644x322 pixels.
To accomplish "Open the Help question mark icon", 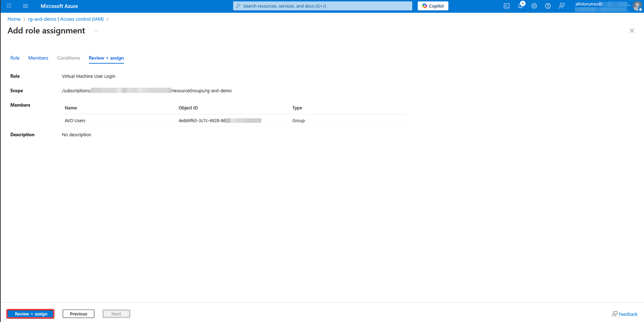I will [548, 6].
